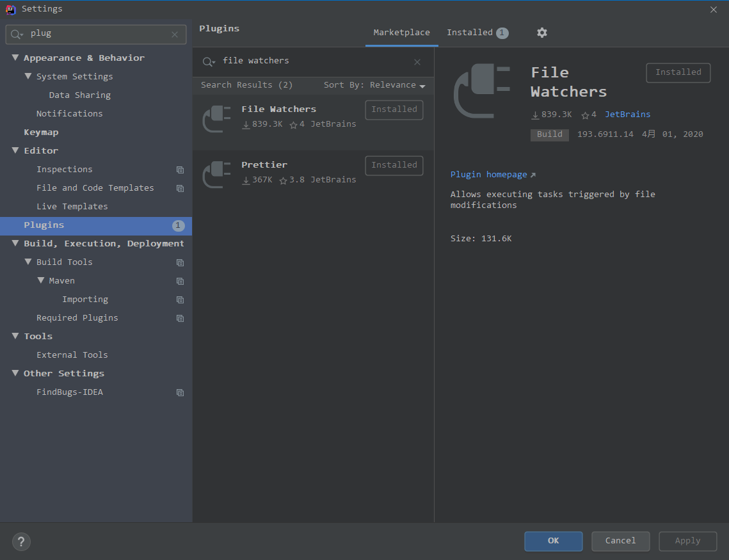Clear the settings search field 'plug'
This screenshot has width=729, height=560.
click(x=175, y=35)
